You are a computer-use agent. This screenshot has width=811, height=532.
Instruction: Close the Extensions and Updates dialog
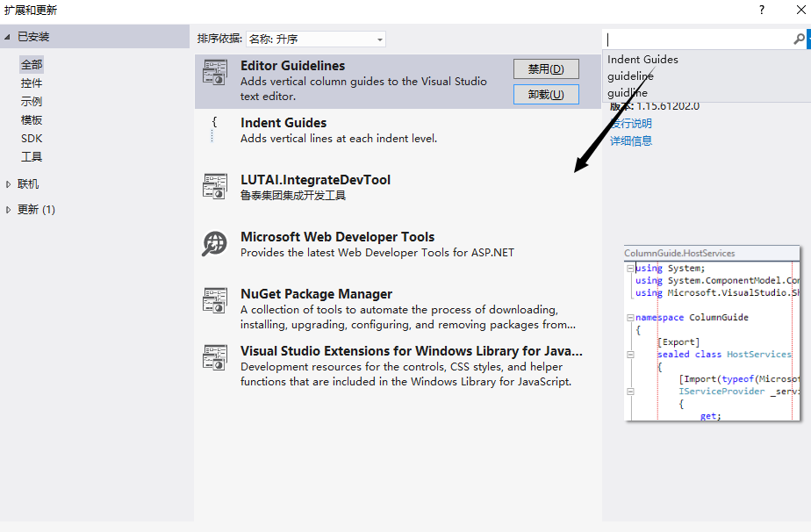click(800, 10)
